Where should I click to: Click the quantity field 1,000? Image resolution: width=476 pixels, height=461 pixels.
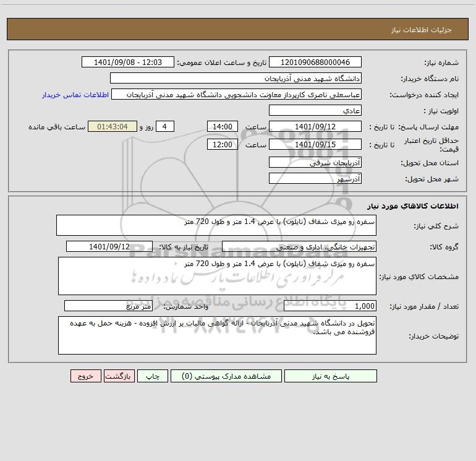point(330,306)
